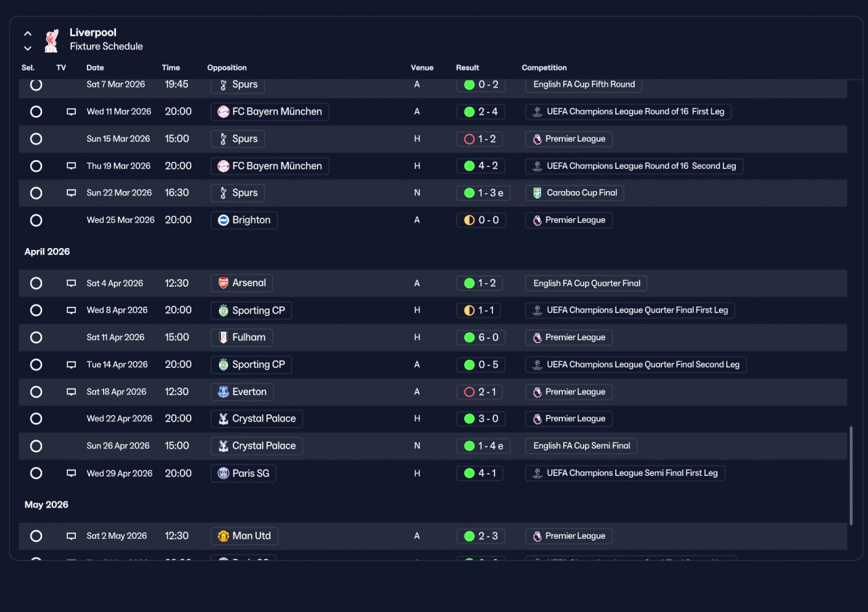Click the Everton club badge
This screenshot has height=612, width=868.
pos(223,392)
